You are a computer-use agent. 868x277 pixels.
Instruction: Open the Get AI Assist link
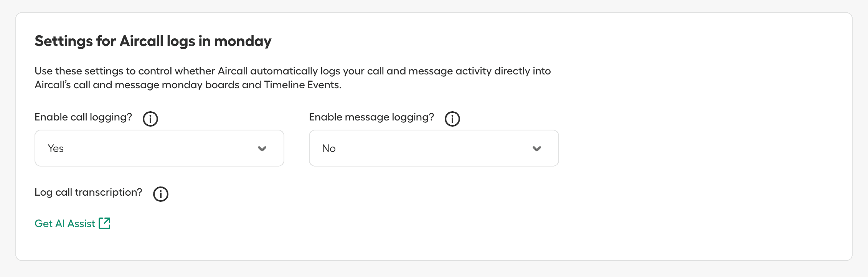click(x=65, y=224)
